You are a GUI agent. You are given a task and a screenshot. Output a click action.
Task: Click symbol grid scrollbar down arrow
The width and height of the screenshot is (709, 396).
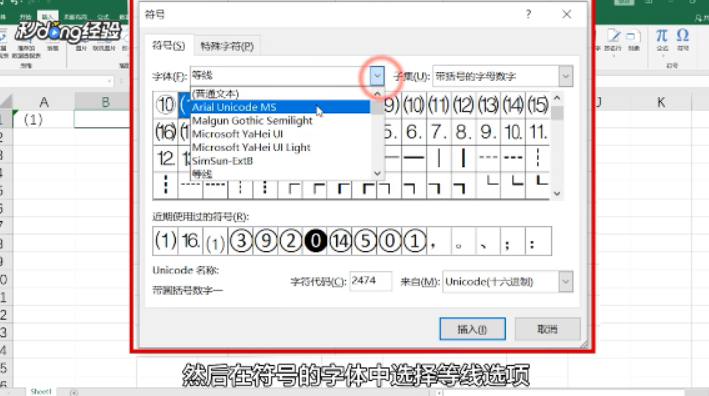tap(557, 193)
